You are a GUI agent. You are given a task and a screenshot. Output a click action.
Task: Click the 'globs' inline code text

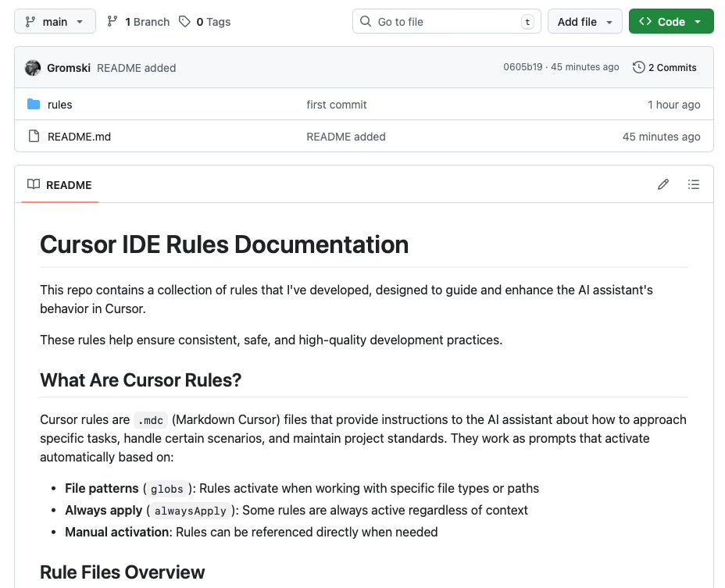(x=167, y=489)
